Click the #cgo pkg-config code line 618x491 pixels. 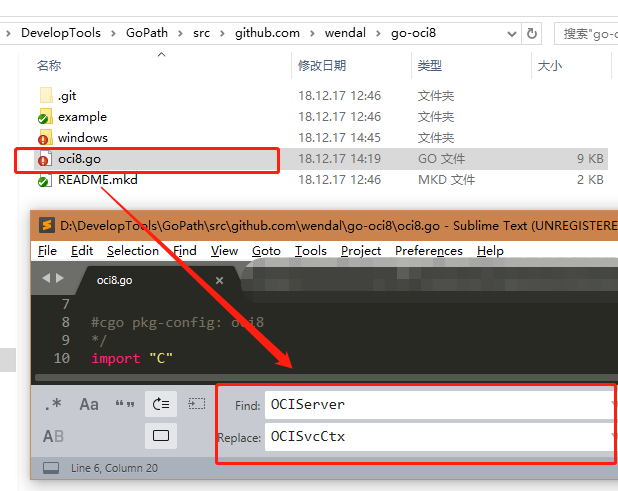pyautogui.click(x=177, y=322)
